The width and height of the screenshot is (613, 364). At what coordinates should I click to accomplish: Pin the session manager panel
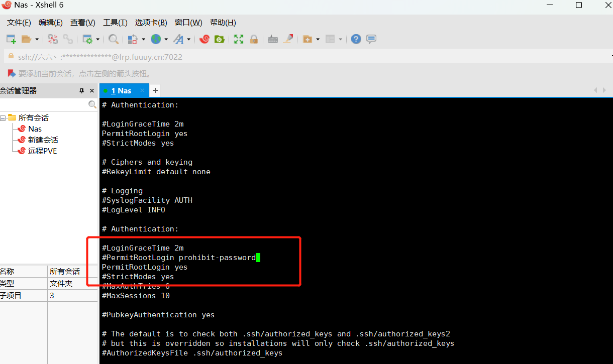point(82,91)
